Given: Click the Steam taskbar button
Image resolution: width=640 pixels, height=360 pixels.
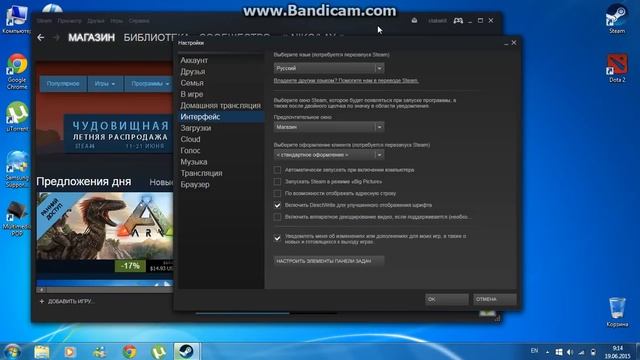Looking at the screenshot, I should pyautogui.click(x=187, y=351).
